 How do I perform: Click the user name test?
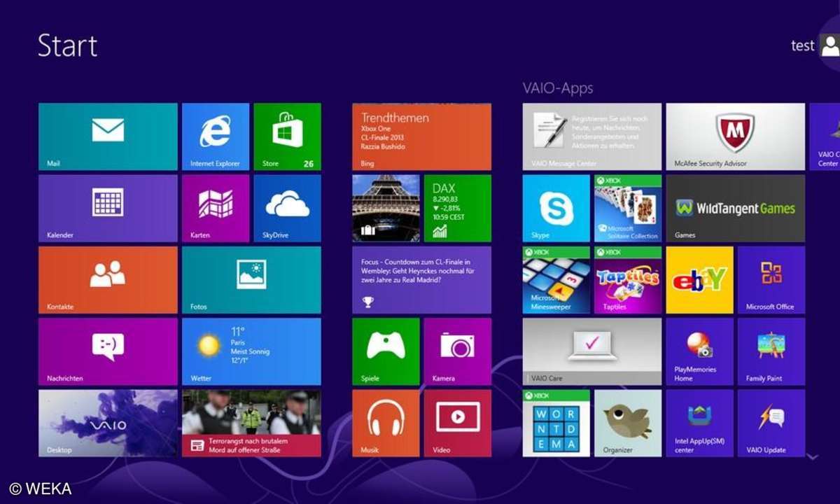tap(803, 45)
